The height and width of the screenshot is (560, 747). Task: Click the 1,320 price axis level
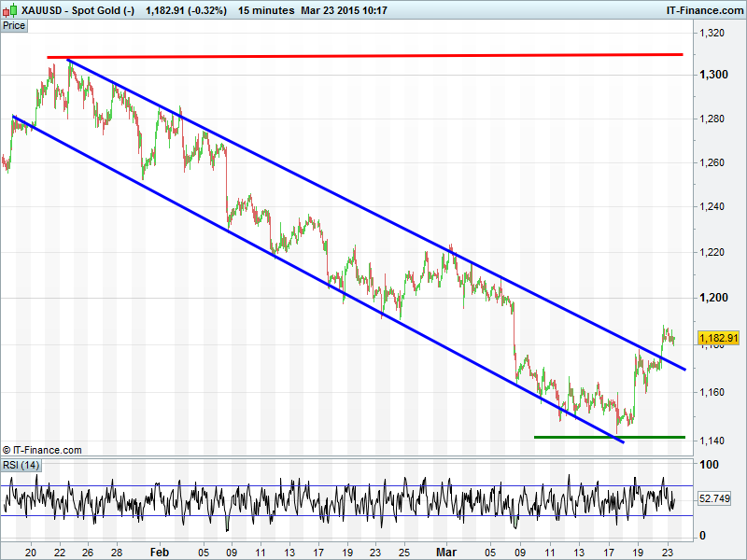click(x=712, y=34)
